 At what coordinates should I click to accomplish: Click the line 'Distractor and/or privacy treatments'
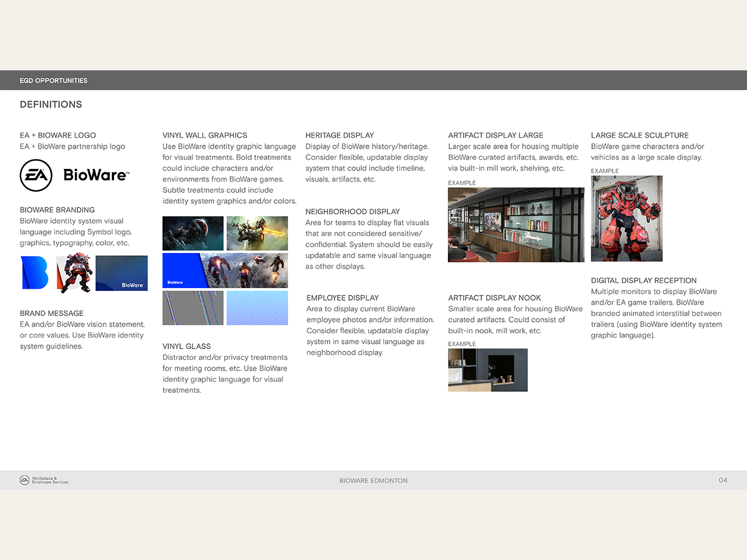(x=225, y=357)
